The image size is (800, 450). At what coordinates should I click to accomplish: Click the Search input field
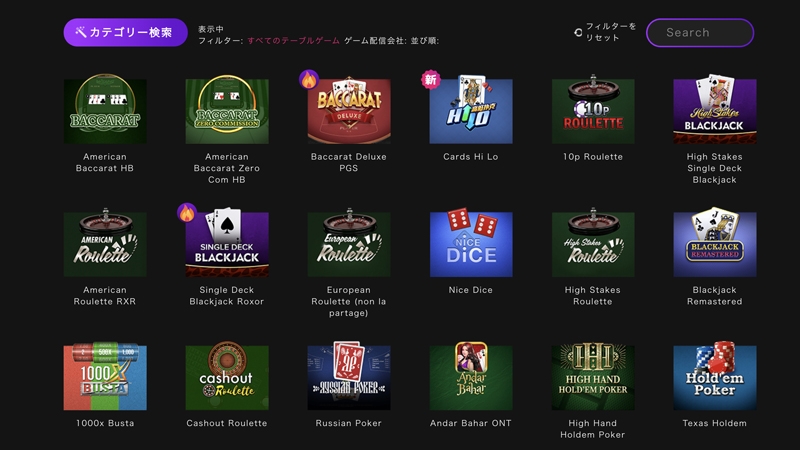click(700, 33)
